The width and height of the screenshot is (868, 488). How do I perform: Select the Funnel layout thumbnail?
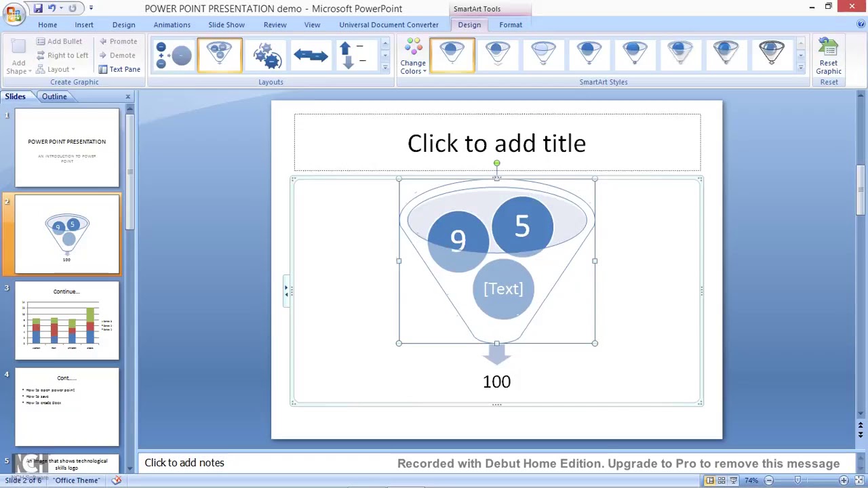tap(220, 56)
